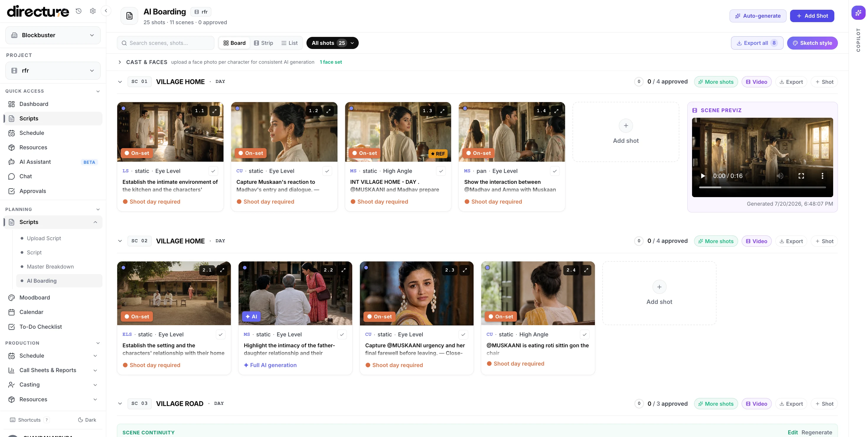Expand shot 1.4 using its fullscreen icon
The width and height of the screenshot is (868, 437).
556,111
